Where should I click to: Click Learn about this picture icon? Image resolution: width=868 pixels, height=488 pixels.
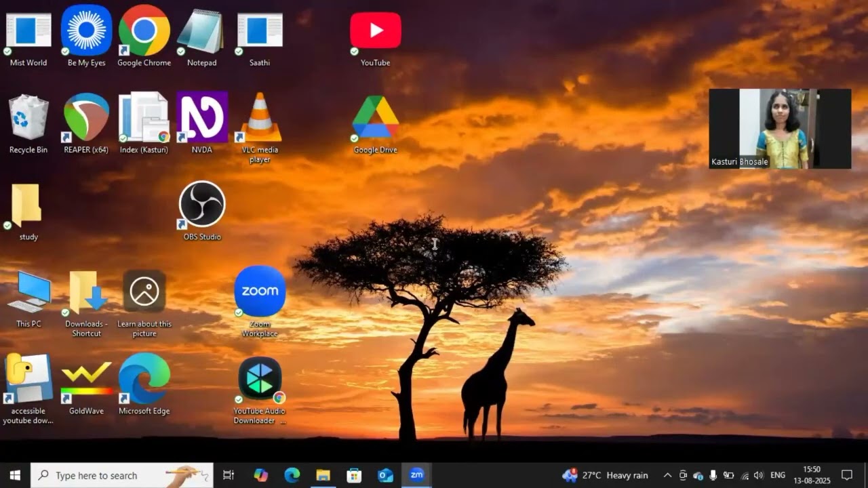144,304
